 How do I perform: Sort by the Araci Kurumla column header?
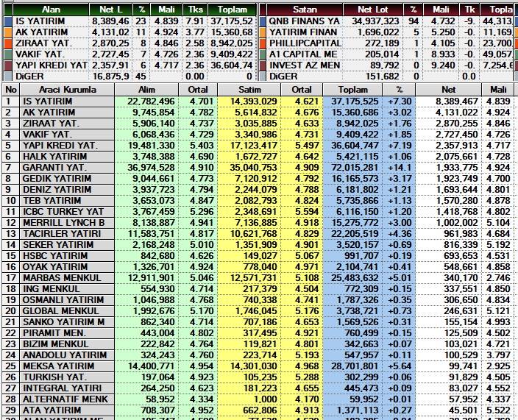pyautogui.click(x=68, y=90)
